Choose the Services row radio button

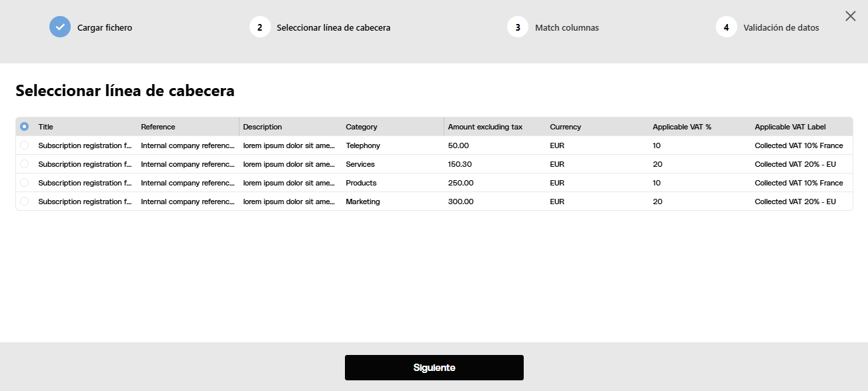click(x=25, y=163)
